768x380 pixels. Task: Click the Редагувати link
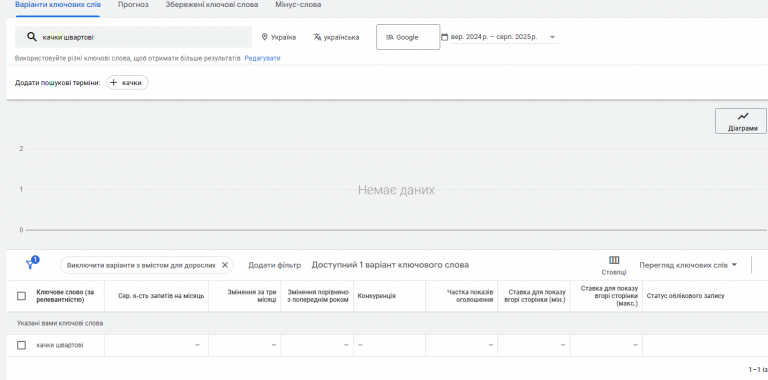263,58
